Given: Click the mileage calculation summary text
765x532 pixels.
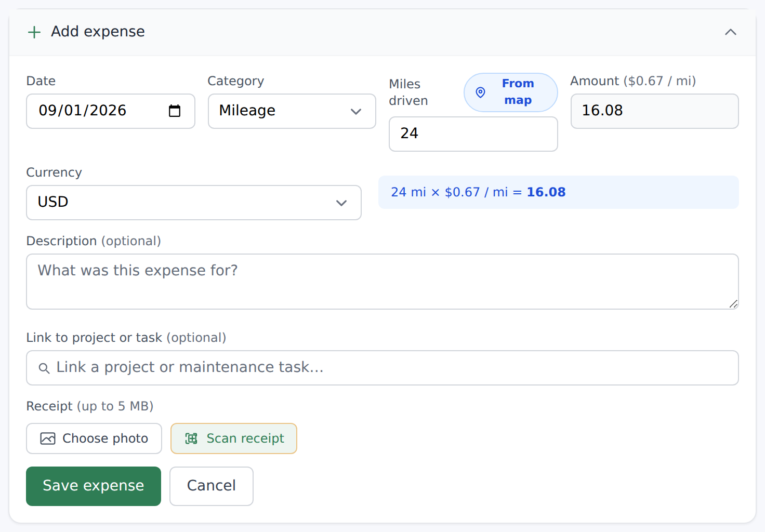Looking at the screenshot, I should coord(478,192).
